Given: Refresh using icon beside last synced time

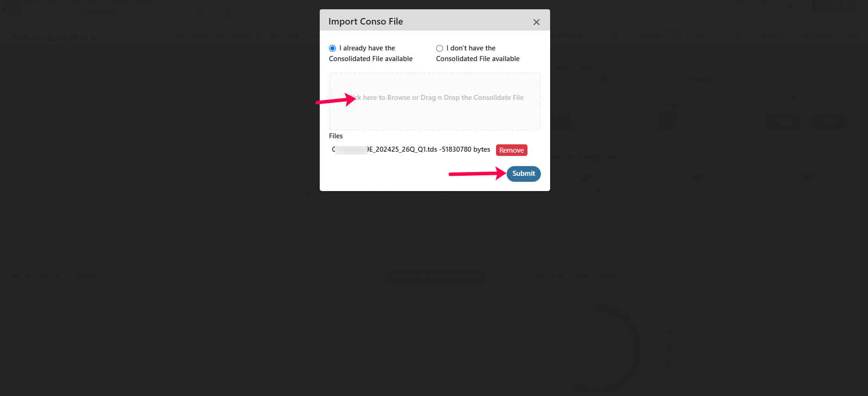Looking at the screenshot, I should [768, 12].
